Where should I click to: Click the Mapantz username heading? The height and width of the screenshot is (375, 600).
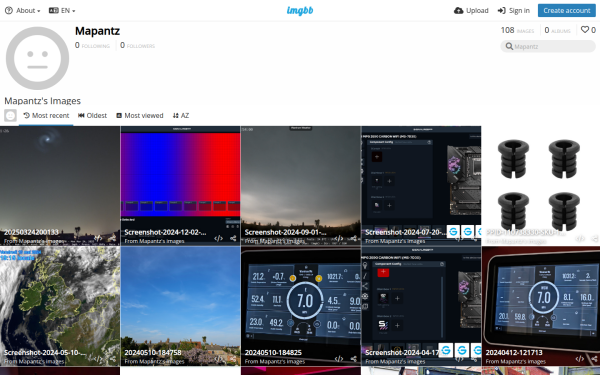(97, 31)
